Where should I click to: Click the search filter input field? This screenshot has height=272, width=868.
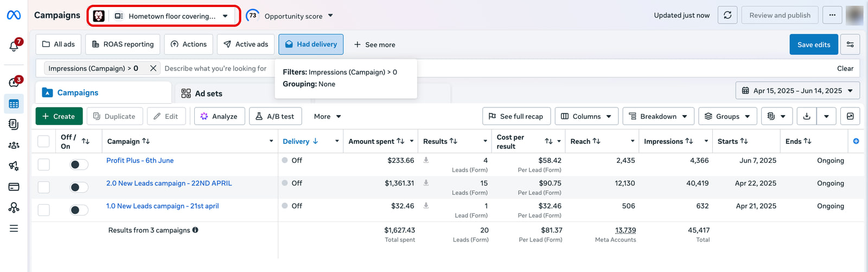pos(216,68)
